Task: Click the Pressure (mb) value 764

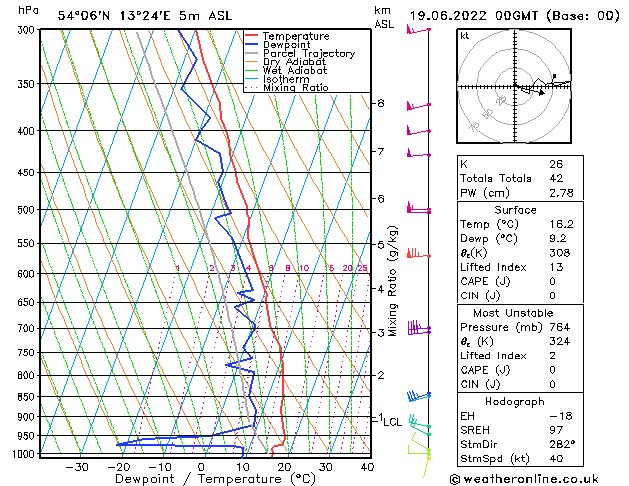Action: (560, 327)
